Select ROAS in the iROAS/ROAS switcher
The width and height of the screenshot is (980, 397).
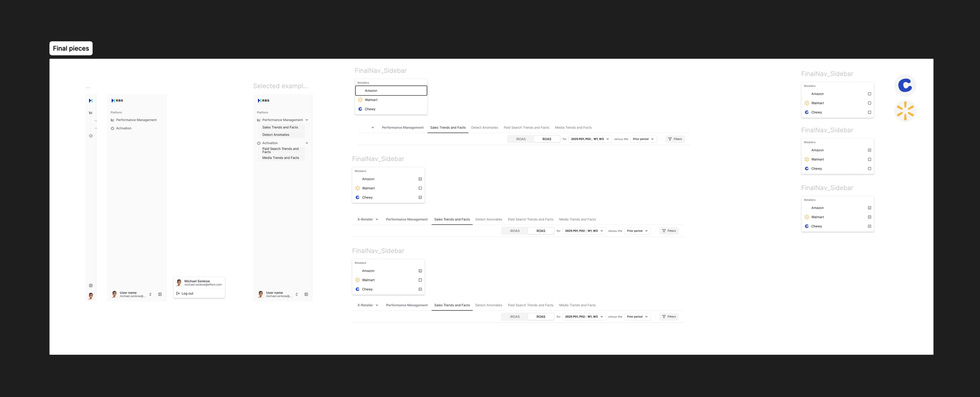pos(547,139)
